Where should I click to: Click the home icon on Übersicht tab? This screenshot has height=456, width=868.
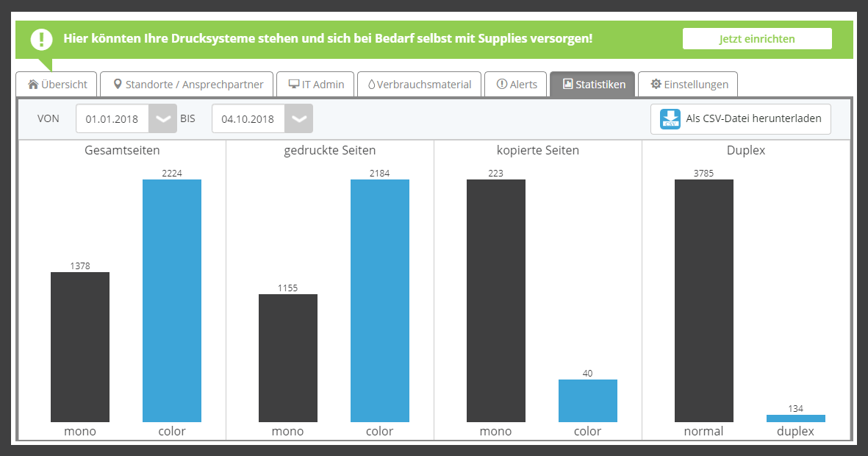33,85
